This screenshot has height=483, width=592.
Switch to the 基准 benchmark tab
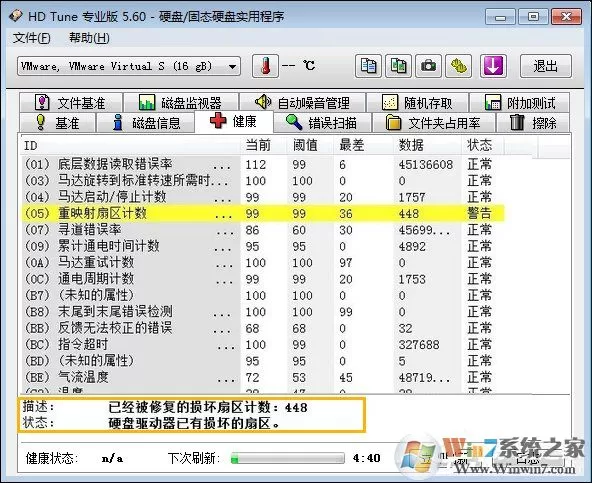click(x=57, y=123)
